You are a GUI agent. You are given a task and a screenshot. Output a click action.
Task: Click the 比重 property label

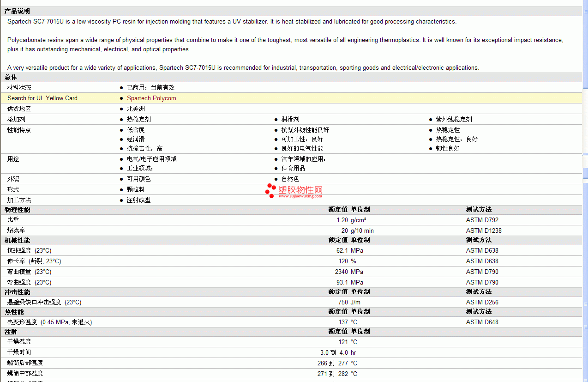point(13,220)
